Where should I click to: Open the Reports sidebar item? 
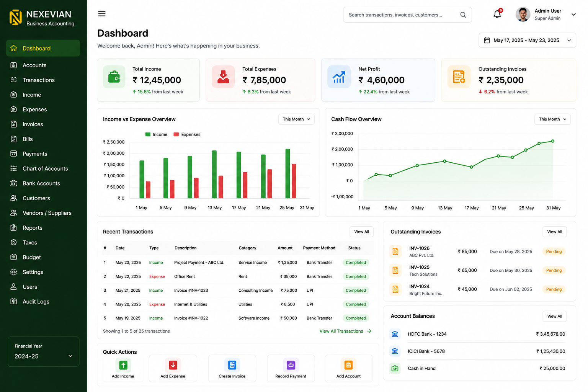click(x=43, y=228)
